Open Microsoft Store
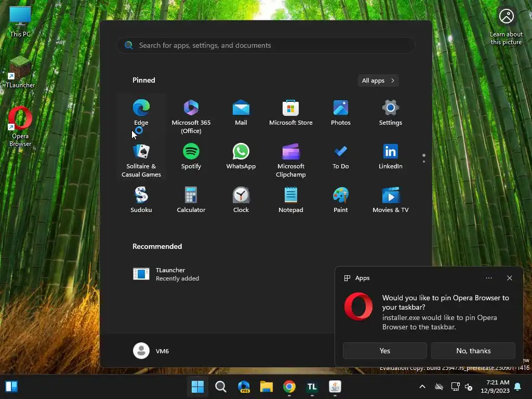 [x=291, y=113]
